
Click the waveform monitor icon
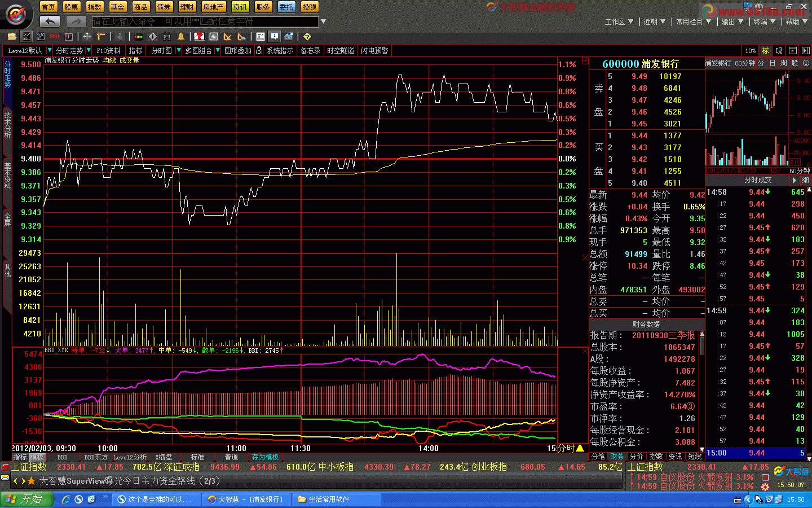pos(214,37)
